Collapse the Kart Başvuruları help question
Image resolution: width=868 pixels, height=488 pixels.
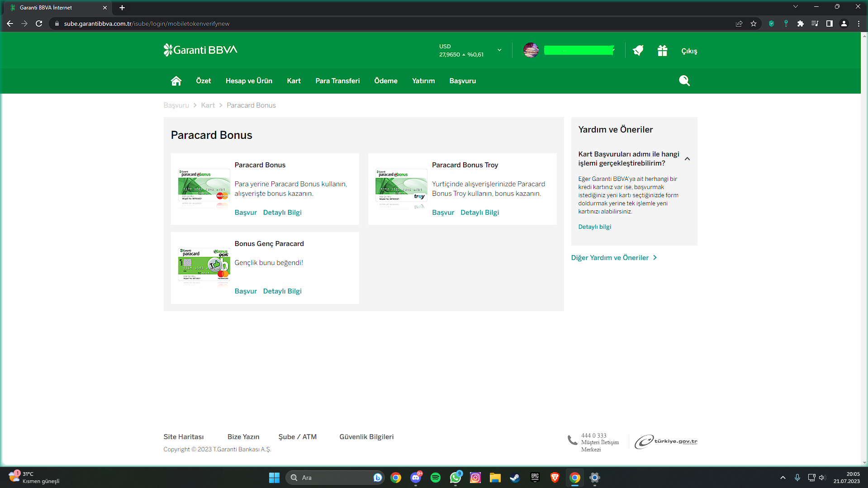point(688,159)
